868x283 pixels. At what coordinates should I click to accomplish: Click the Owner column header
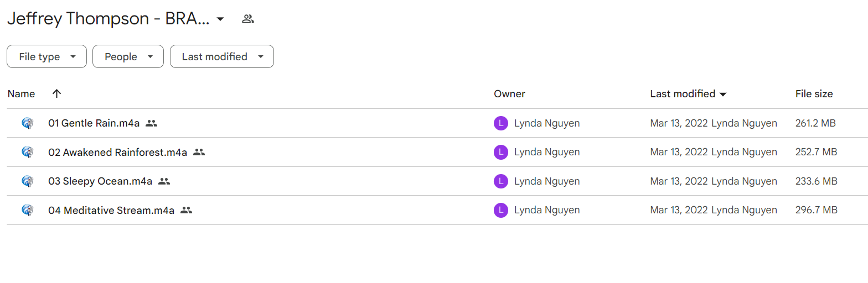click(x=509, y=94)
